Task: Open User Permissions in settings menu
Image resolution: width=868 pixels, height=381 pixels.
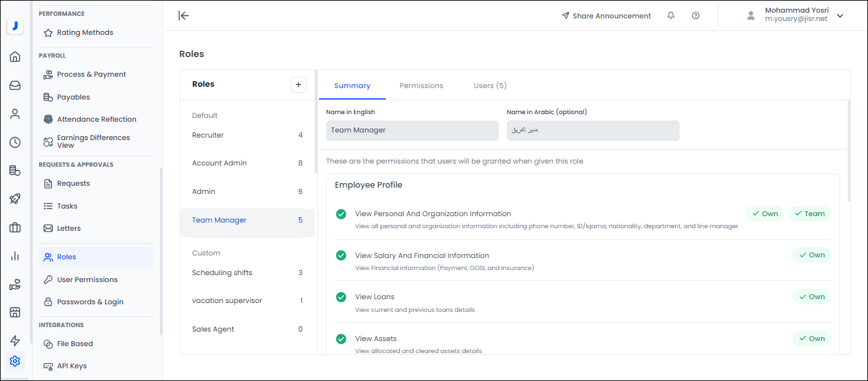Action: pos(87,280)
